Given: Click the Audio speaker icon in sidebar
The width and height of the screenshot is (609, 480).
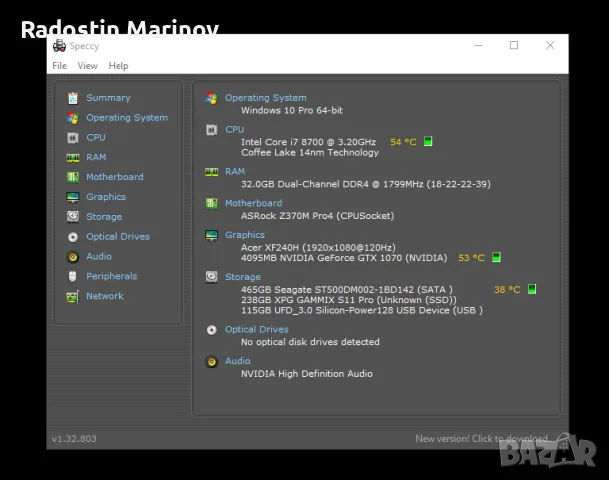Looking at the screenshot, I should (x=73, y=257).
